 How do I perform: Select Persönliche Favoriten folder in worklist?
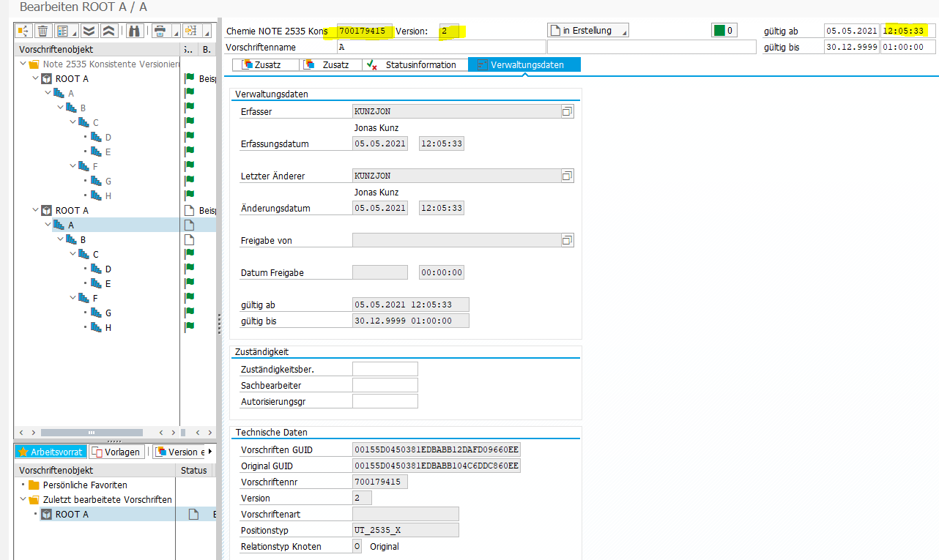(x=84, y=485)
